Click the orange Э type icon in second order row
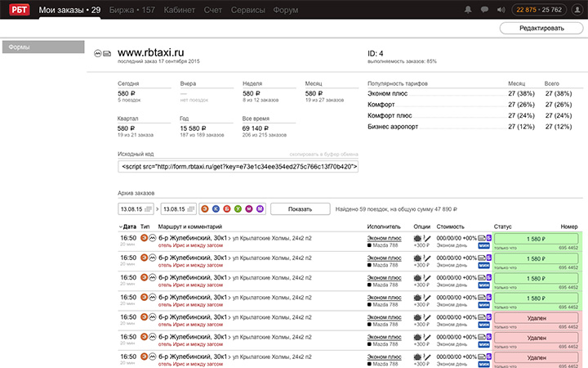588x368 pixels. [x=144, y=258]
